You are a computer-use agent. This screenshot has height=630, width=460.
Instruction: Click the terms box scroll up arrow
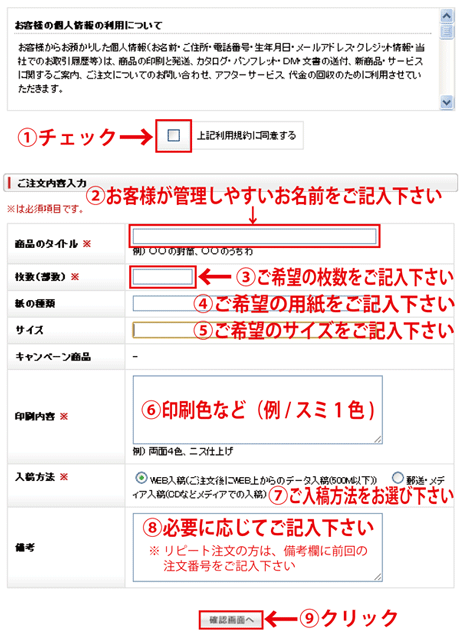click(x=447, y=16)
